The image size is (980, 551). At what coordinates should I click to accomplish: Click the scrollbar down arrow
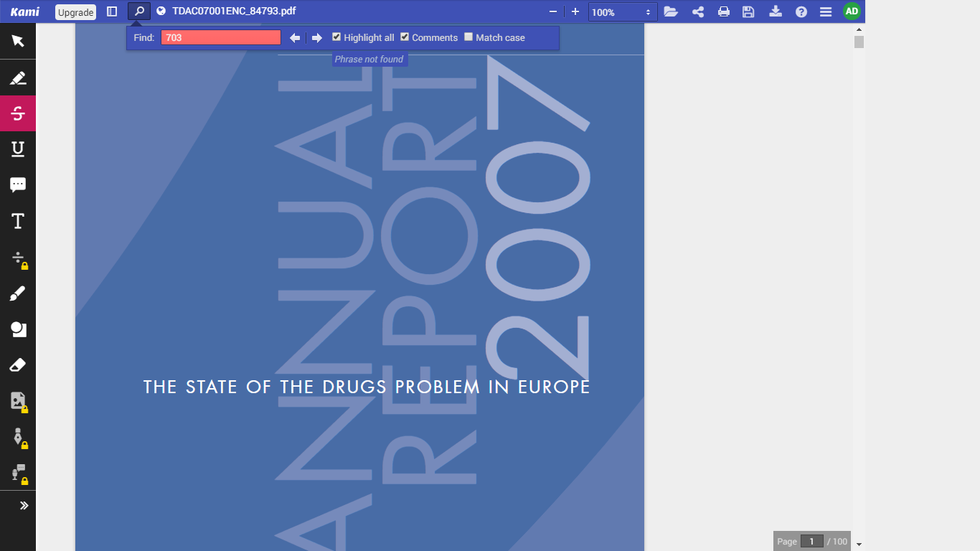859,545
